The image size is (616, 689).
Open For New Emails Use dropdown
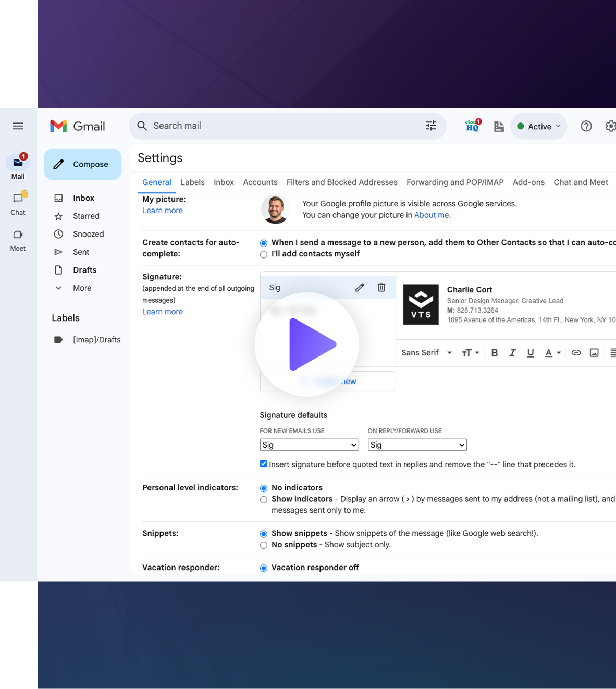pos(309,445)
